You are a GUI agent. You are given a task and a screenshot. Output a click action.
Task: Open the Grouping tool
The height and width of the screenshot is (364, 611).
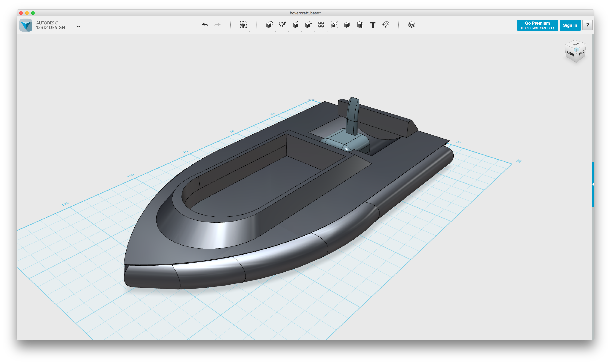(x=334, y=24)
